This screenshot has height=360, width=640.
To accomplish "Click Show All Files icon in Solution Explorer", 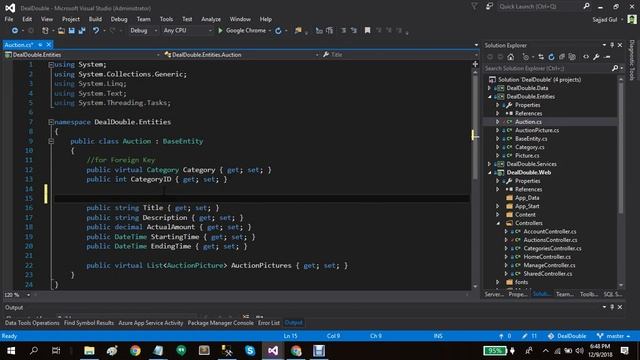I will [x=572, y=57].
